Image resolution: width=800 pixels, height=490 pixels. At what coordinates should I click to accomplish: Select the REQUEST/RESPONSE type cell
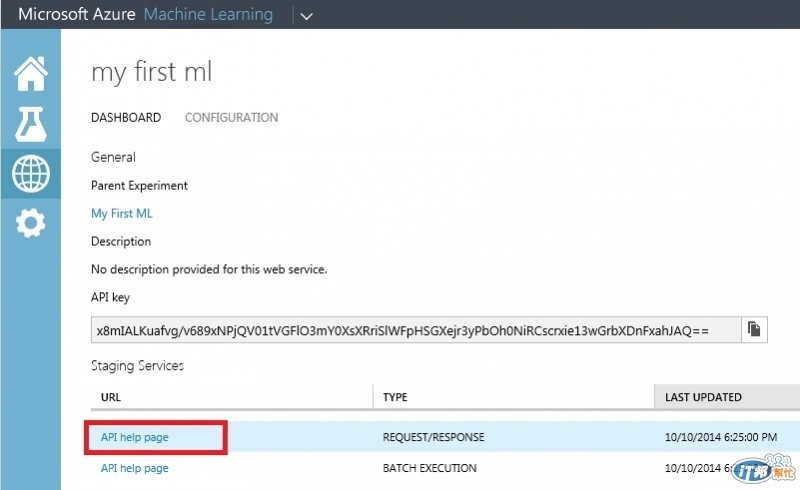434,437
